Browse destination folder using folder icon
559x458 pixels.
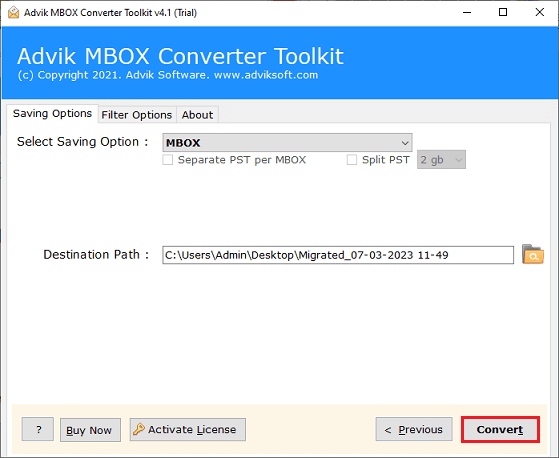(x=533, y=254)
